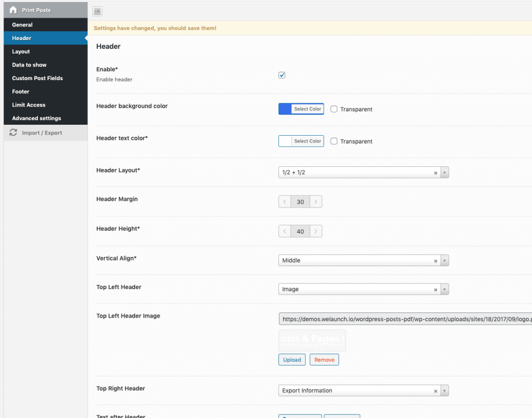The height and width of the screenshot is (418, 532).
Task: Click the 'Settings have changed' notice text
Action: [x=155, y=28]
